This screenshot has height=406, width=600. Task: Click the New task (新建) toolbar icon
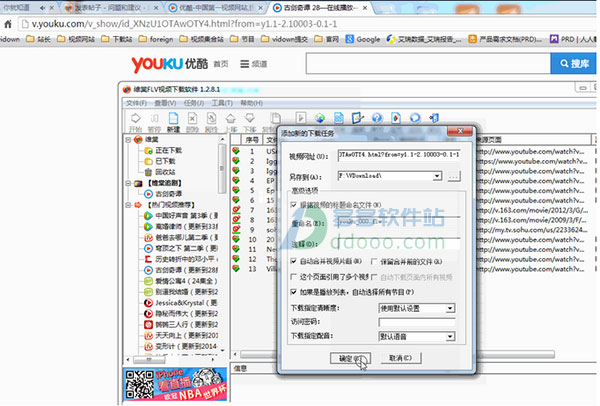tap(173, 118)
